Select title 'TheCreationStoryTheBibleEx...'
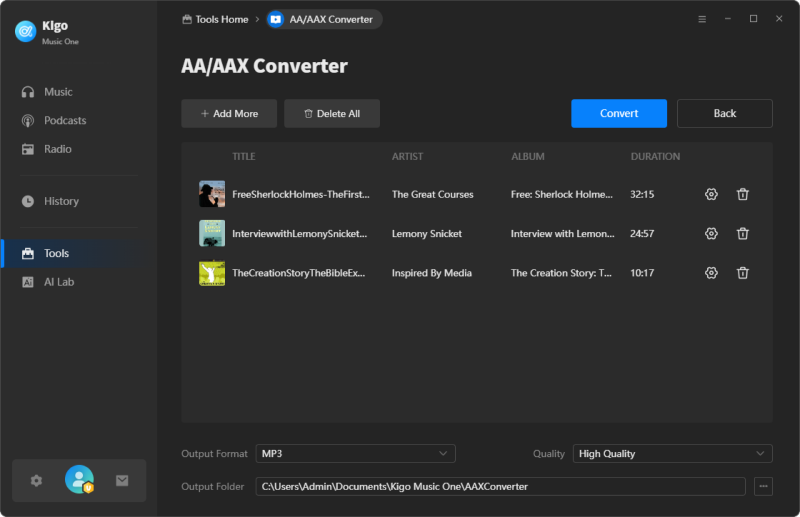The width and height of the screenshot is (800, 517). [x=298, y=273]
